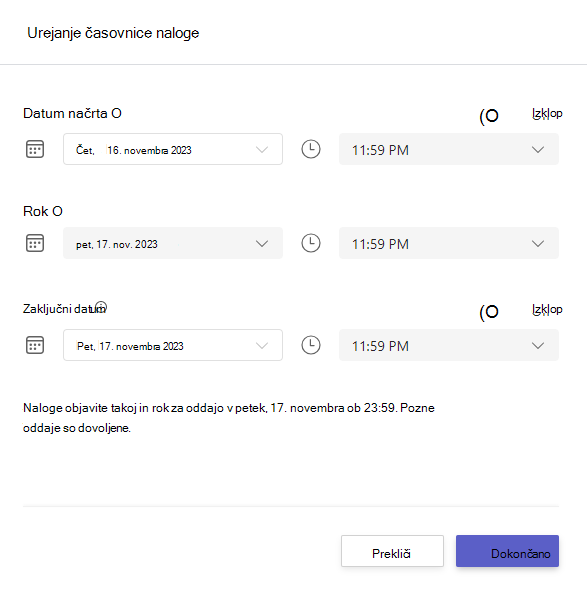Expand the Zaključni datum 11:59 PM time dropdown
The height and width of the screenshot is (591, 587).
click(x=449, y=345)
